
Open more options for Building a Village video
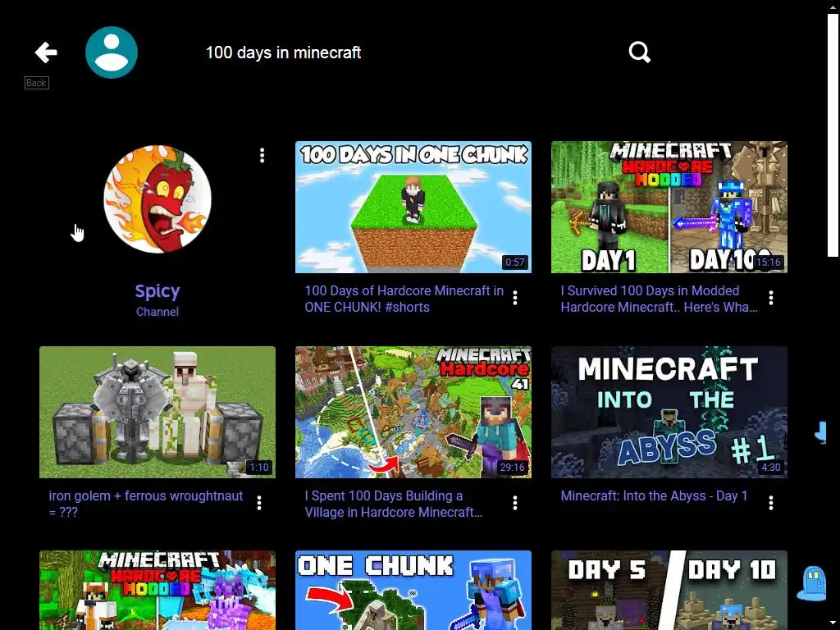pos(515,503)
